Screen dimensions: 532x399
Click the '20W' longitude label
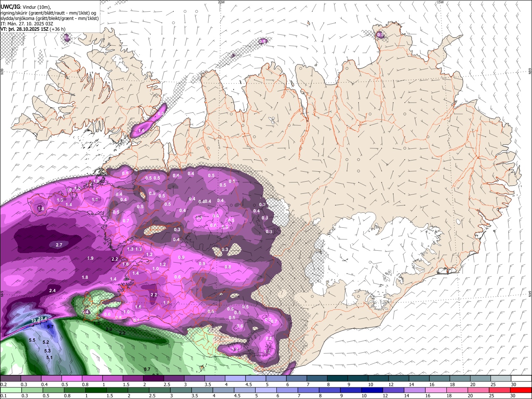(x=221, y=2)
